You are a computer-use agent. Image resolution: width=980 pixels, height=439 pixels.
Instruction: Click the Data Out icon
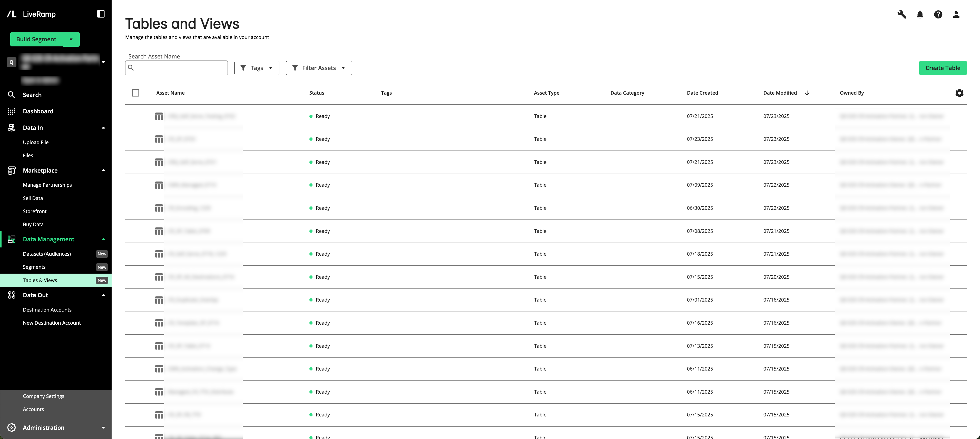click(11, 295)
